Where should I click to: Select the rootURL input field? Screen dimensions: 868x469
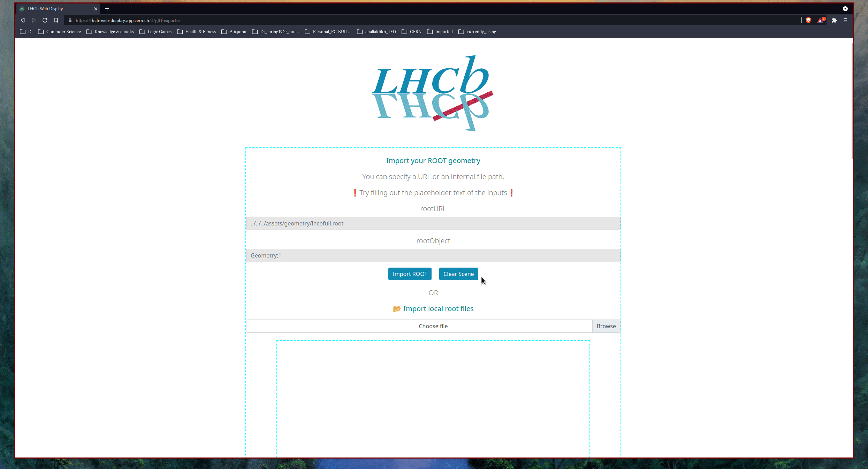pyautogui.click(x=433, y=223)
